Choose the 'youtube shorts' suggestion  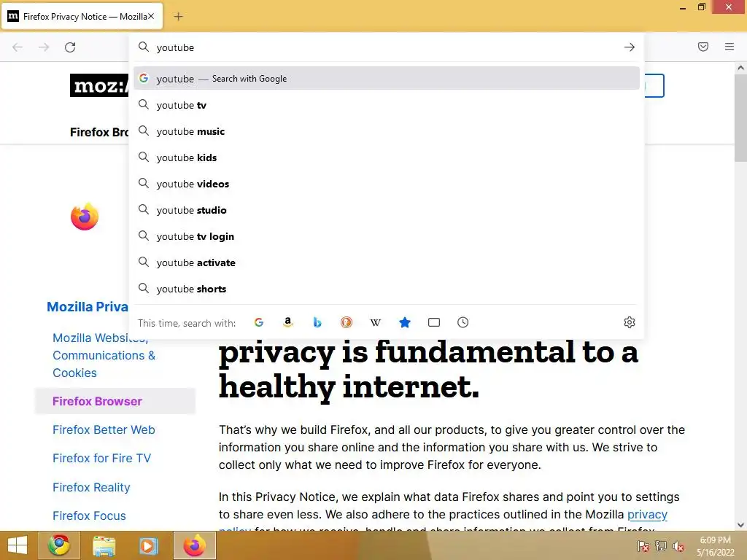click(x=387, y=289)
